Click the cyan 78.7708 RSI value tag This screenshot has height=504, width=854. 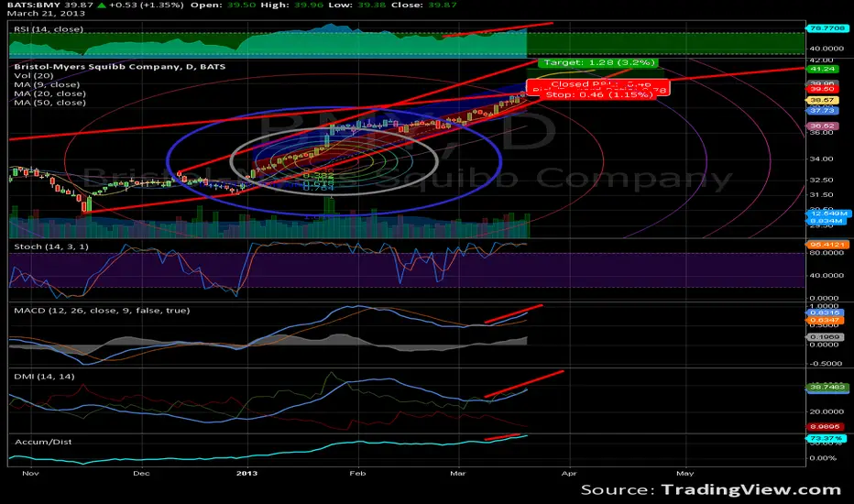pos(827,27)
